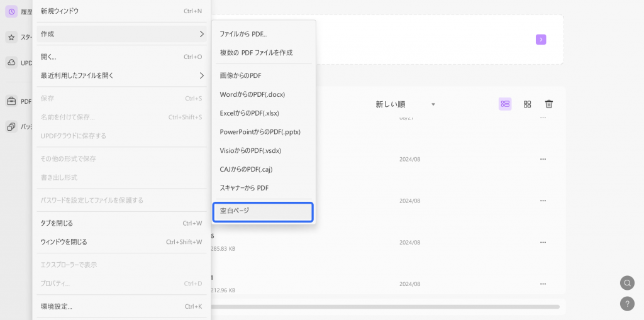644x320 pixels.
Task: Select 画像からのPDF option
Action: pyautogui.click(x=264, y=75)
